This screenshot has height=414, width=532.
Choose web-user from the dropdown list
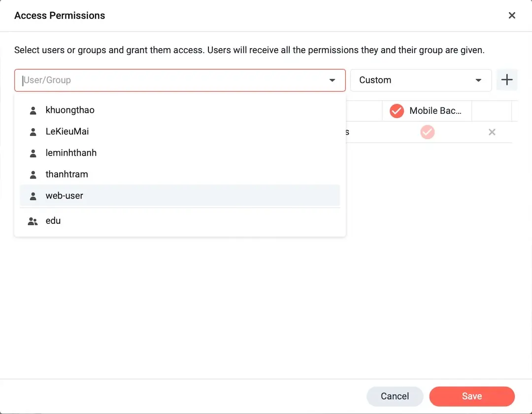click(x=65, y=196)
